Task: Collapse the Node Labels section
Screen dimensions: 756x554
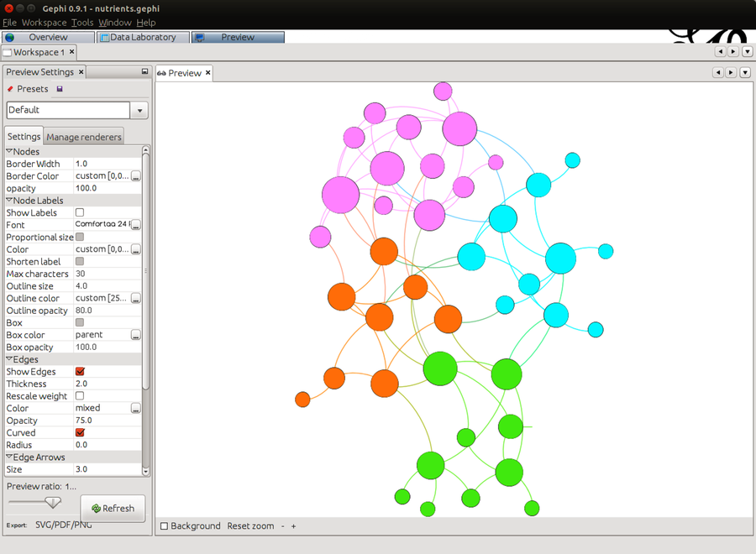Action: tap(9, 200)
